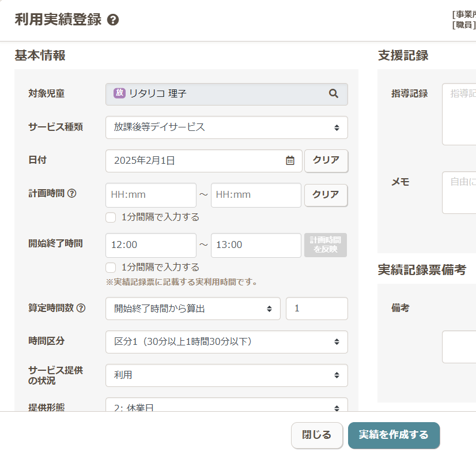Open the サービス種類 dropdown

coord(226,127)
